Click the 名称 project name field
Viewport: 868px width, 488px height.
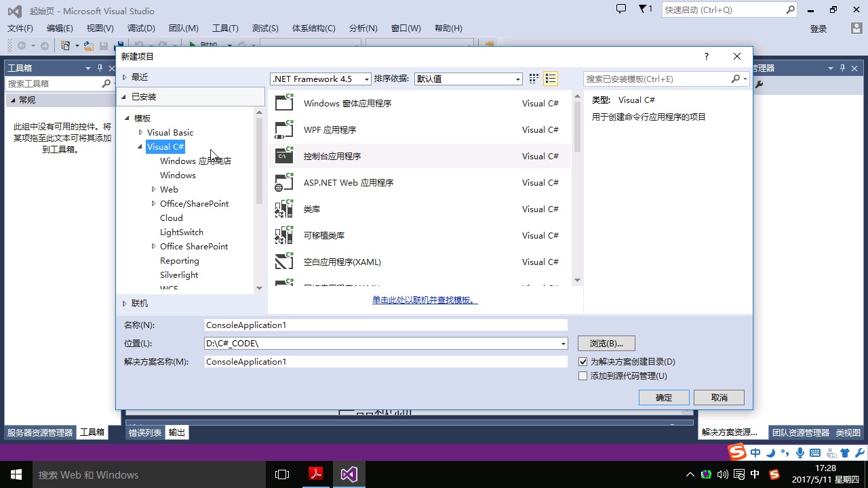pos(386,325)
